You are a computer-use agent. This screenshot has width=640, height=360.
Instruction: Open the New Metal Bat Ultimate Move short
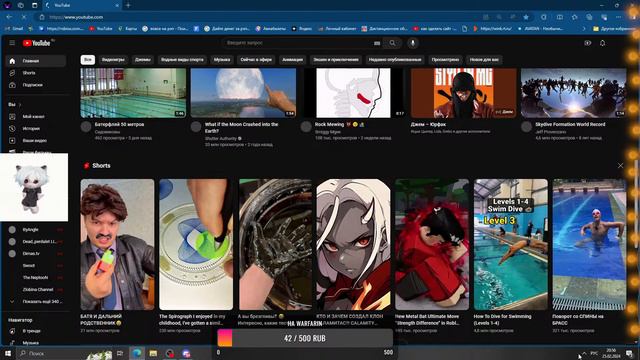[x=432, y=244]
